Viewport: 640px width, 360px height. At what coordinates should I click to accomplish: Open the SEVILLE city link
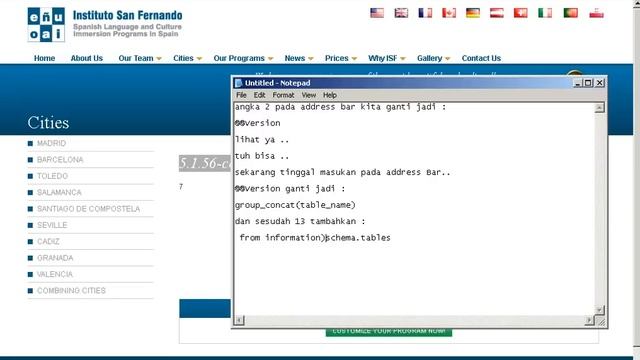[52, 225]
